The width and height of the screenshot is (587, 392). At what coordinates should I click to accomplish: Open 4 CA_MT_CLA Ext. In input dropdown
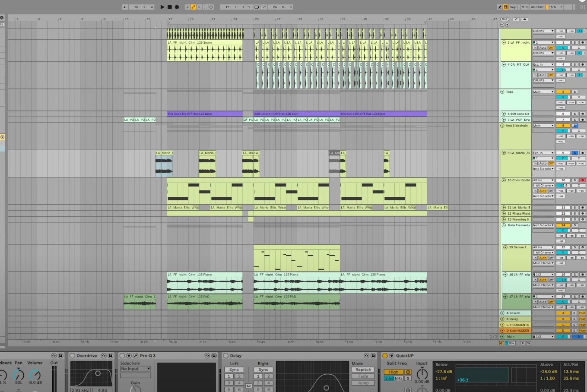[543, 65]
